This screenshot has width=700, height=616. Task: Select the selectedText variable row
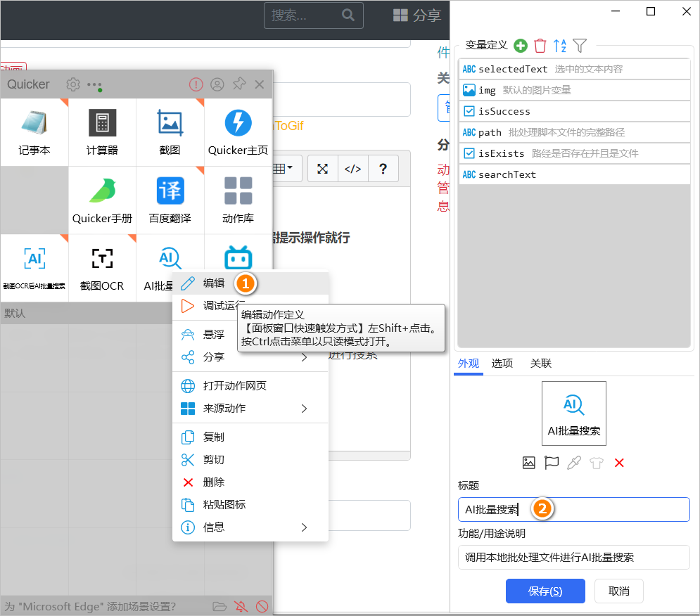coord(574,69)
